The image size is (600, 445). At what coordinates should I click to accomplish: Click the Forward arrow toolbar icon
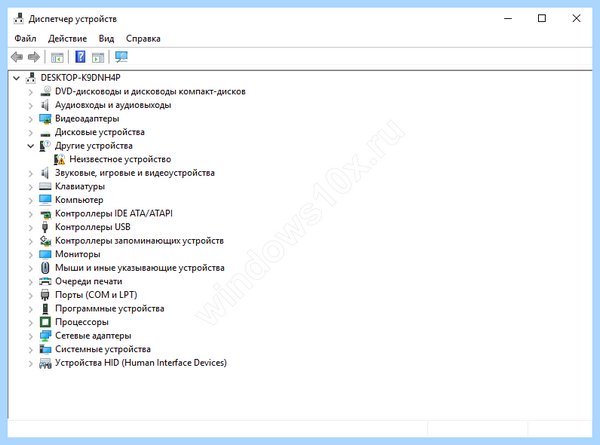pyautogui.click(x=34, y=57)
